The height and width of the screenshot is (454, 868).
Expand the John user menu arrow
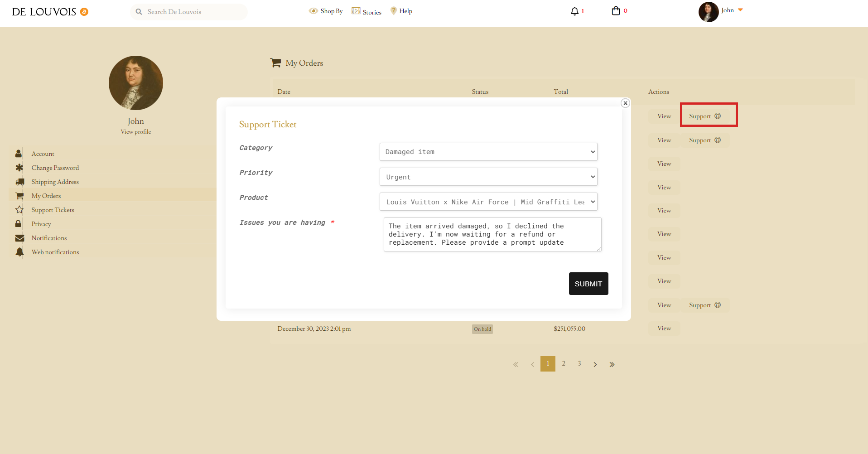click(740, 10)
